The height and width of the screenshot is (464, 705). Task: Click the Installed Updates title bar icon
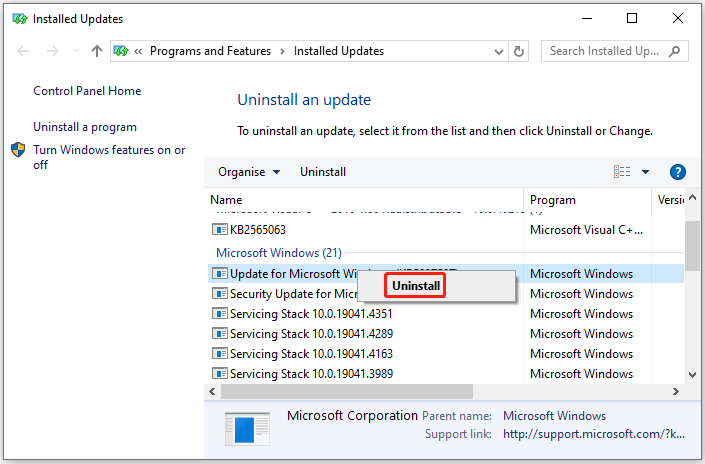click(19, 19)
